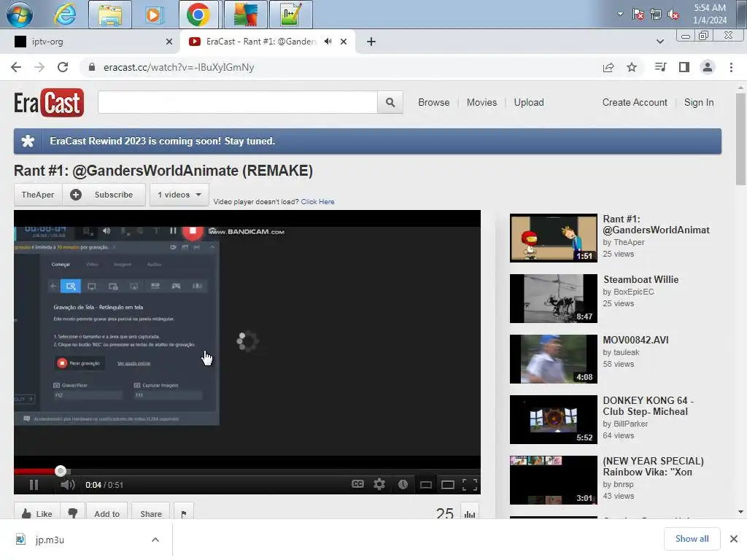Expand the 1 videos dropdown

(179, 195)
